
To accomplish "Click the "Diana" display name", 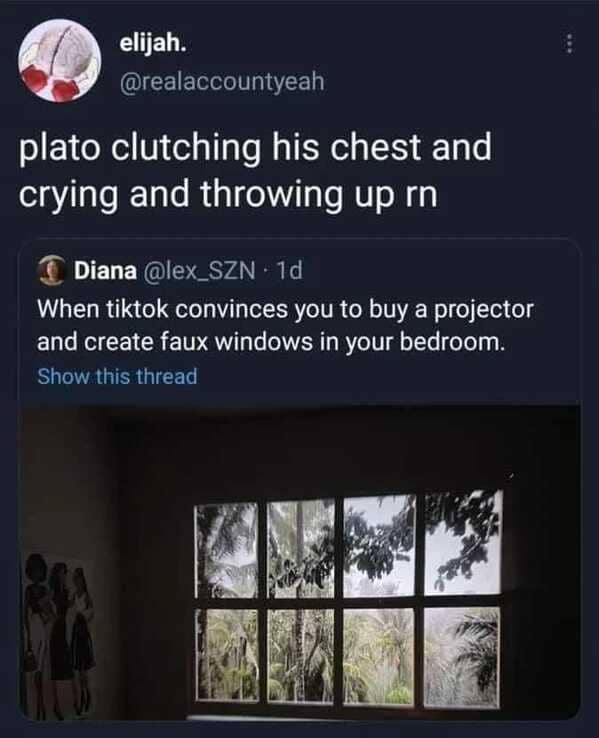I will pos(105,271).
